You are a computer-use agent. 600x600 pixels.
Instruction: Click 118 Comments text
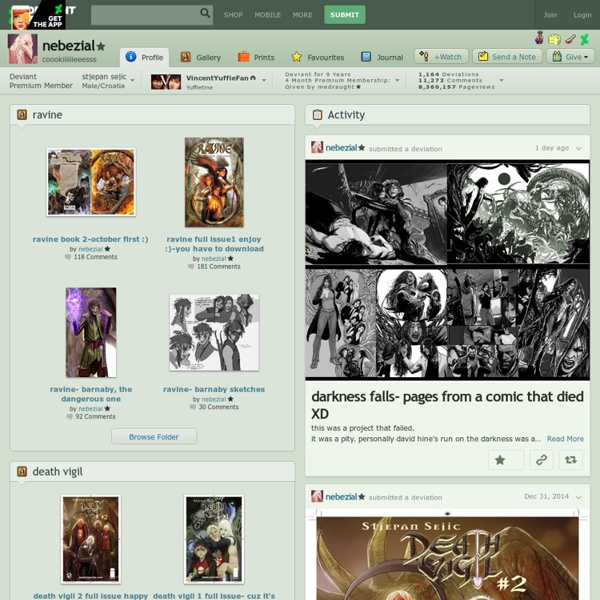click(x=95, y=257)
